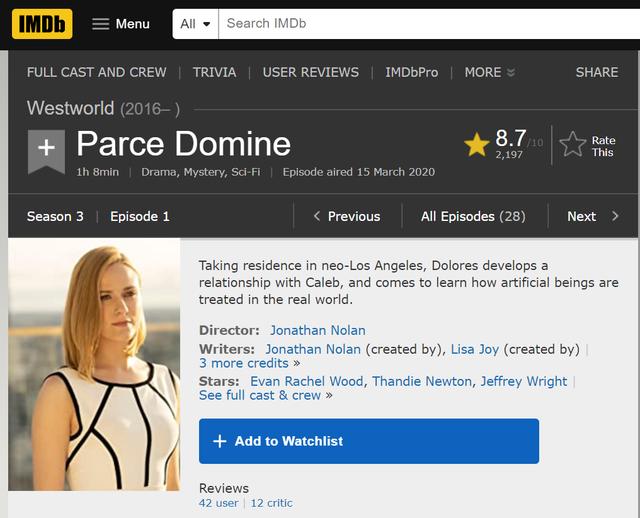Open the Sci-Fi genre link
This screenshot has width=640, height=518.
[246, 172]
